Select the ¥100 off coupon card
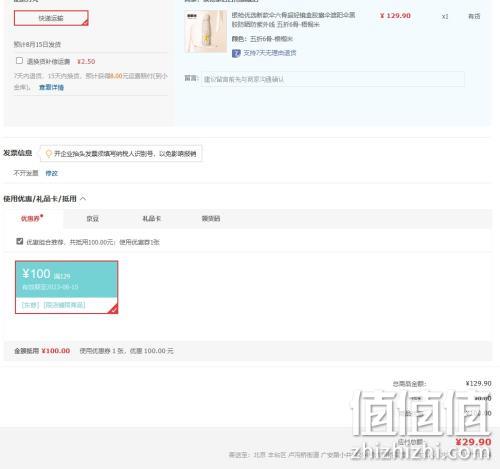500x469 pixels. coord(66,287)
